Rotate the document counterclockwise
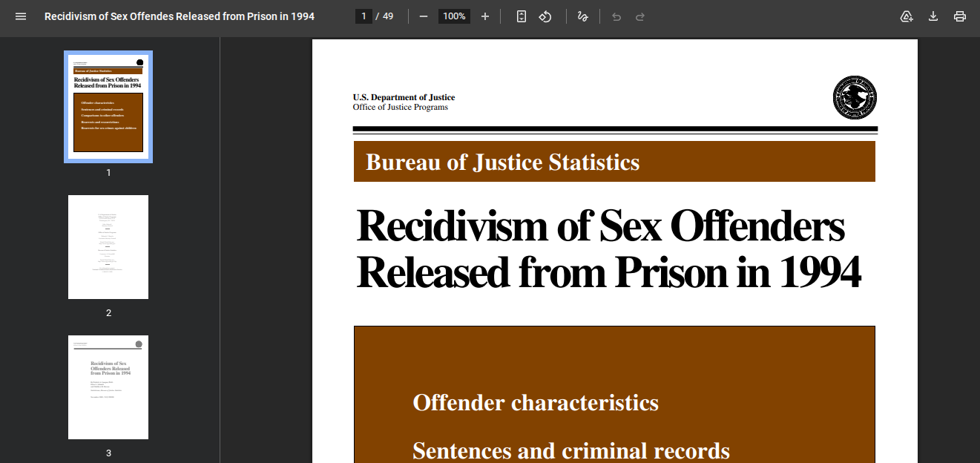 (x=545, y=16)
